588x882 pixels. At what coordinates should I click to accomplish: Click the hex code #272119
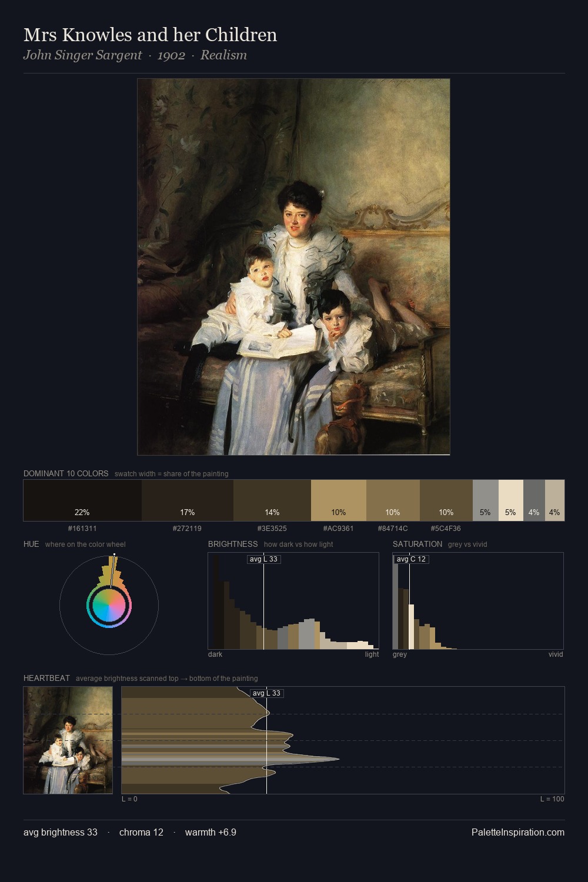pyautogui.click(x=188, y=529)
